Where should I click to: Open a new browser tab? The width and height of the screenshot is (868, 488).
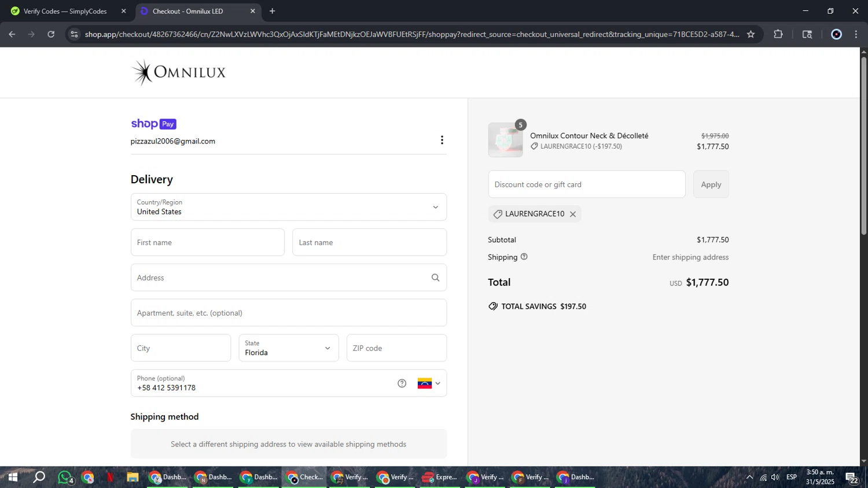pos(273,11)
